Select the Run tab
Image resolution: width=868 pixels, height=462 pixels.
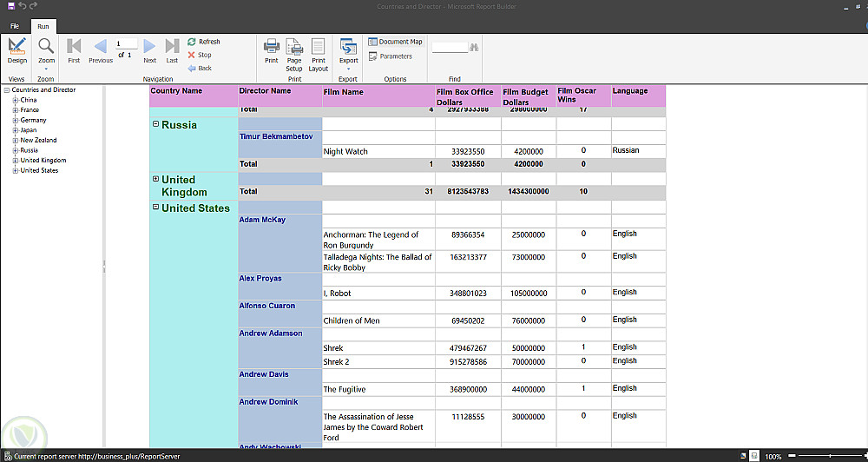[x=43, y=27]
